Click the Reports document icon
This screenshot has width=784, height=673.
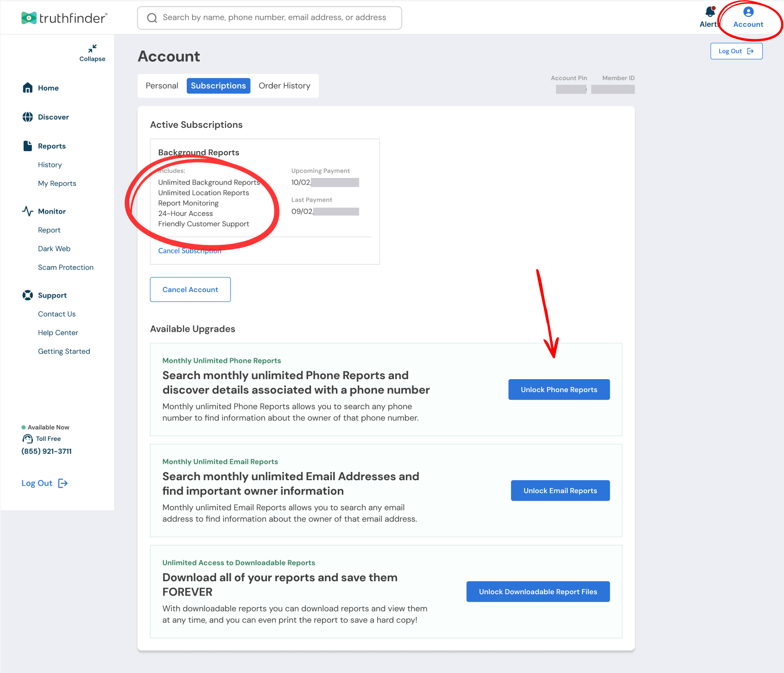click(x=28, y=146)
